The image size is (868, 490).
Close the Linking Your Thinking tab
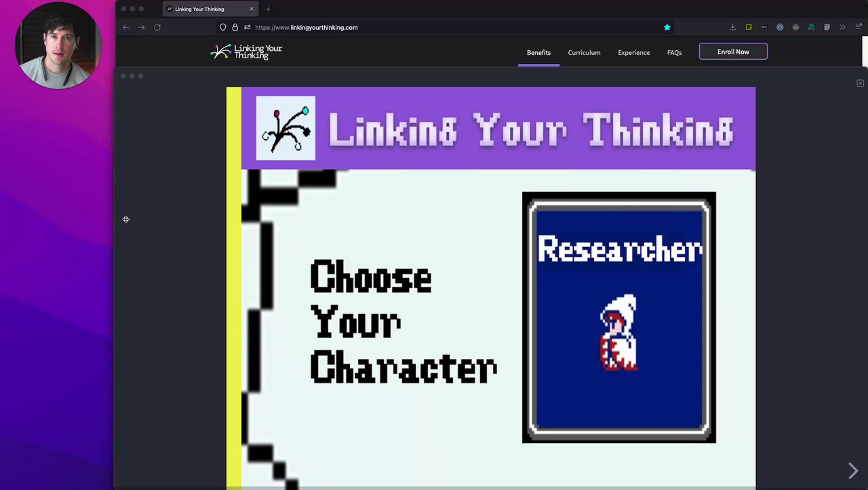(252, 9)
